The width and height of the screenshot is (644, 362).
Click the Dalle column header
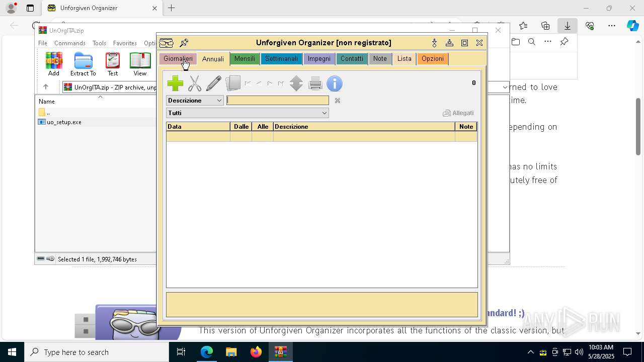241,127
